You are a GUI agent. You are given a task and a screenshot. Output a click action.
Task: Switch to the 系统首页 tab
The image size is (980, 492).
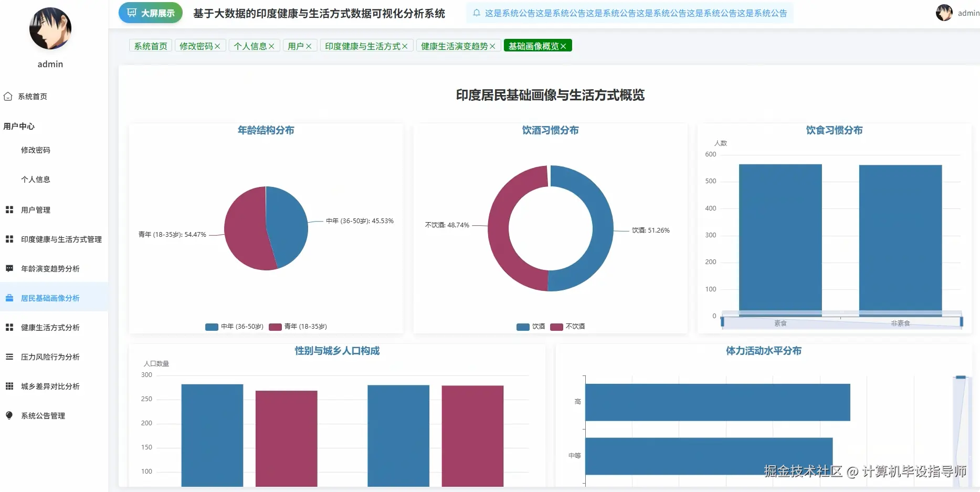(x=151, y=46)
